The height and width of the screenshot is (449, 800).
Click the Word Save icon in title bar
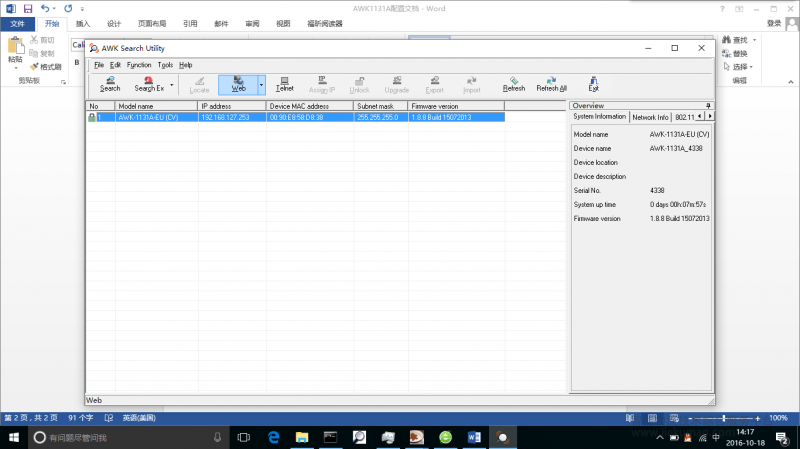28,9
